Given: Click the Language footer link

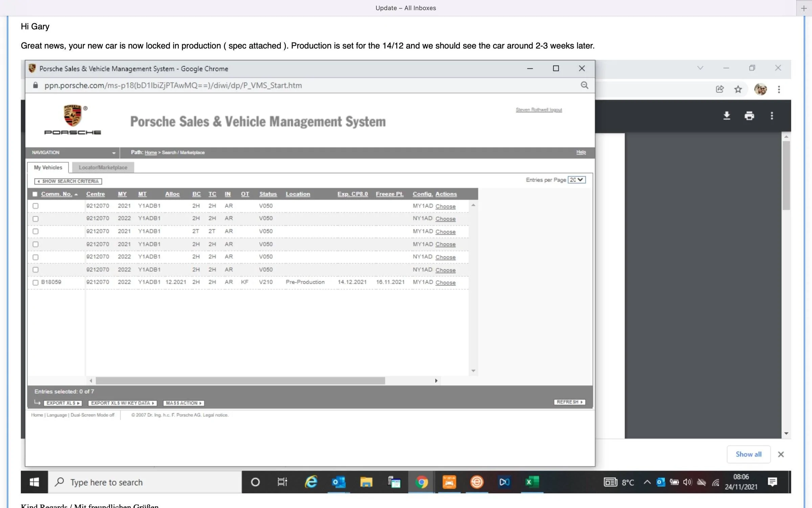Looking at the screenshot, I should tap(57, 415).
